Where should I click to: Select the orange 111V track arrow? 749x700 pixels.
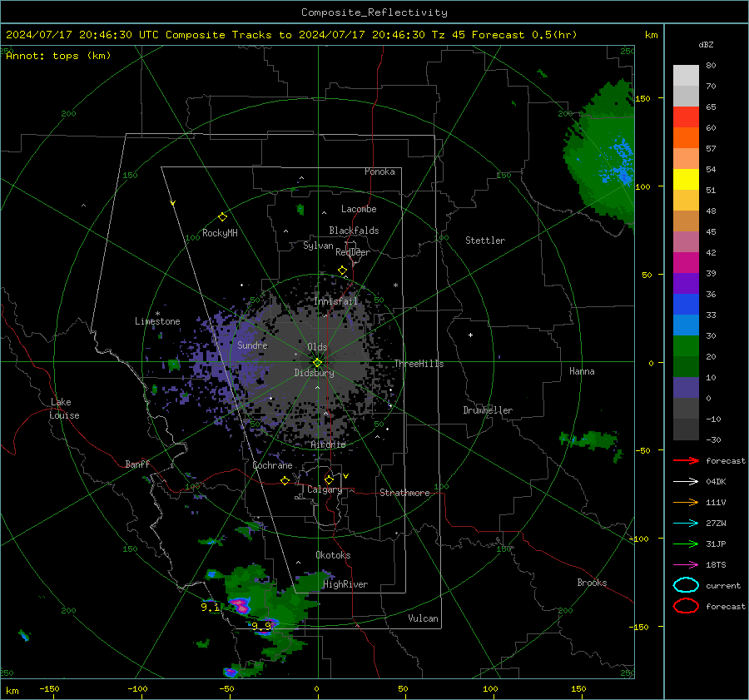tap(686, 502)
